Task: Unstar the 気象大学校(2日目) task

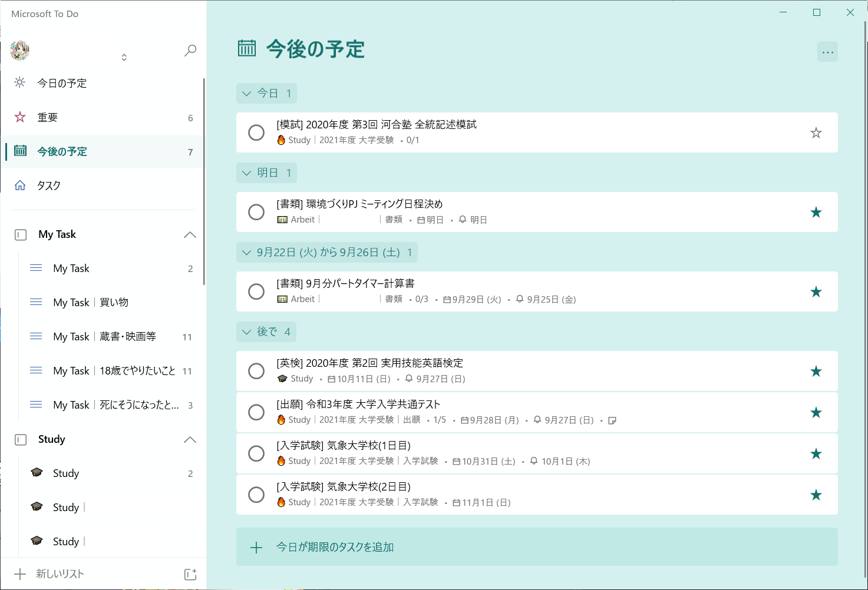Action: tap(816, 495)
